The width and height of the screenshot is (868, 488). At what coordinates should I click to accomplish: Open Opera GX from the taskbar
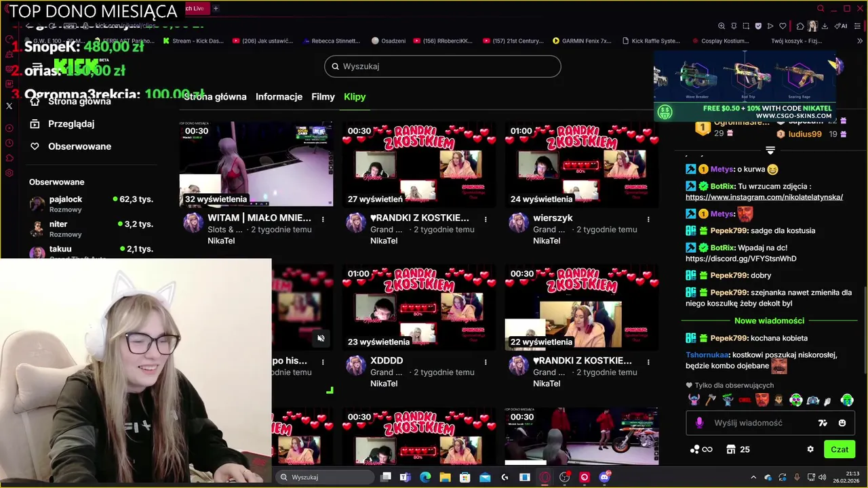coord(545,477)
